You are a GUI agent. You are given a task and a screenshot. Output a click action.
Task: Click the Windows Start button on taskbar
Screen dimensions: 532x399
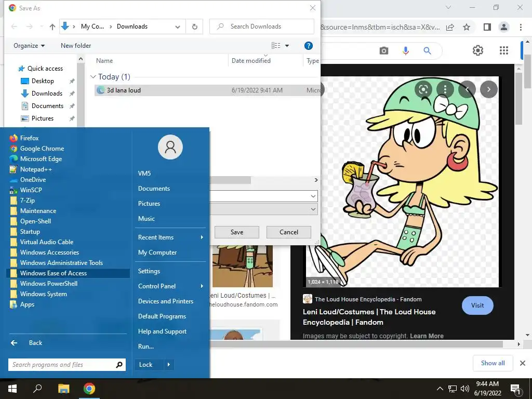(12, 389)
